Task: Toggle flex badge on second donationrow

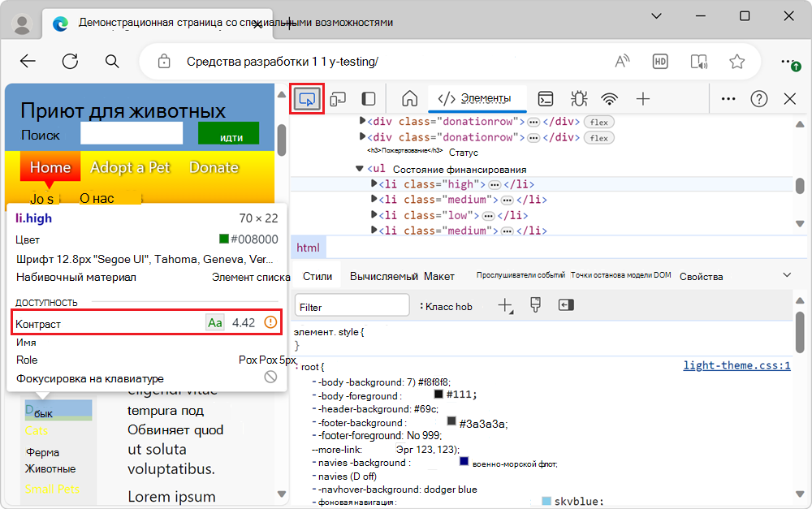Action: [x=599, y=138]
